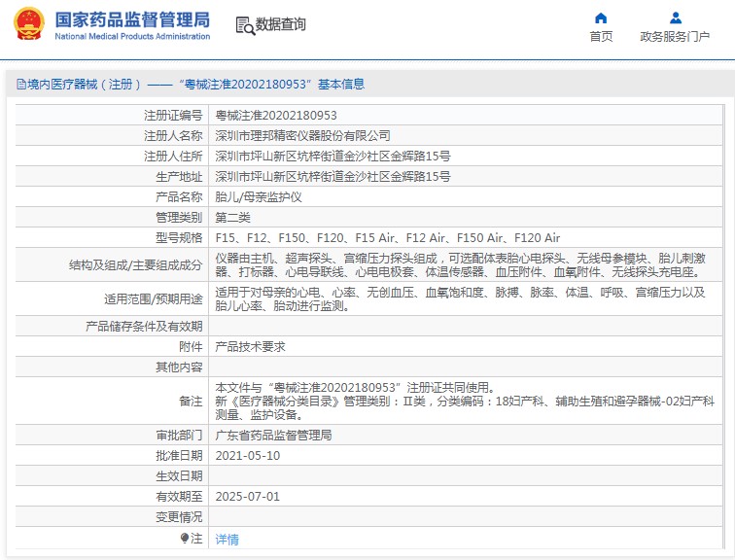Select product name 胎儿/母亲监护仪
Viewport: 735px width, 560px height.
coord(259,197)
